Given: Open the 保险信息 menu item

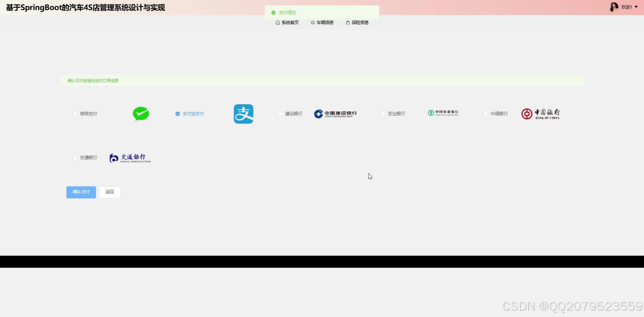Looking at the screenshot, I should [357, 22].
